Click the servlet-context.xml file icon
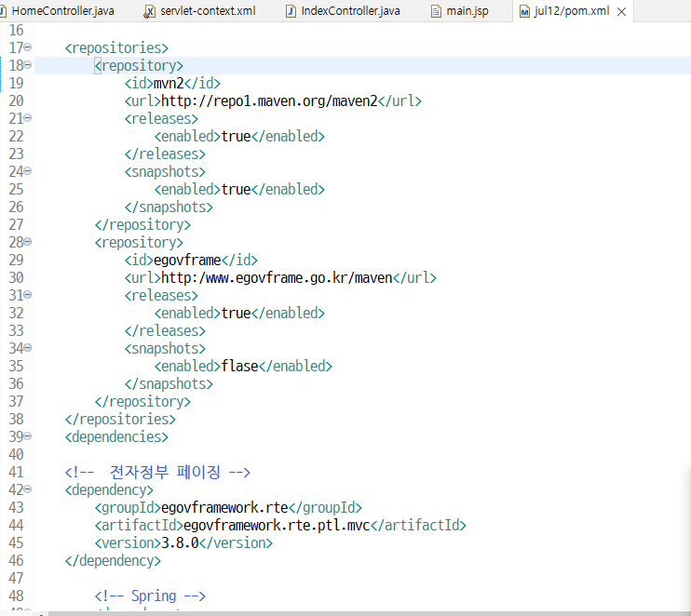The width and height of the screenshot is (691, 616). point(149,11)
